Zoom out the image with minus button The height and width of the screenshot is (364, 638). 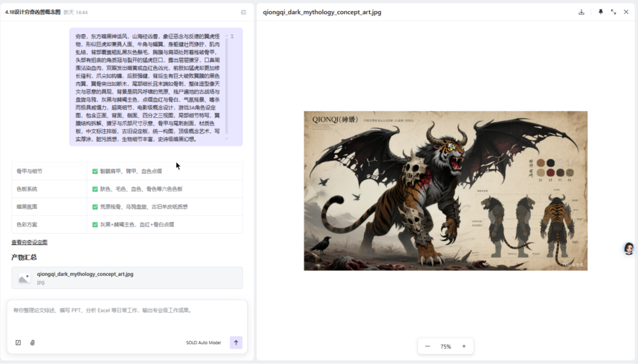tap(428, 346)
